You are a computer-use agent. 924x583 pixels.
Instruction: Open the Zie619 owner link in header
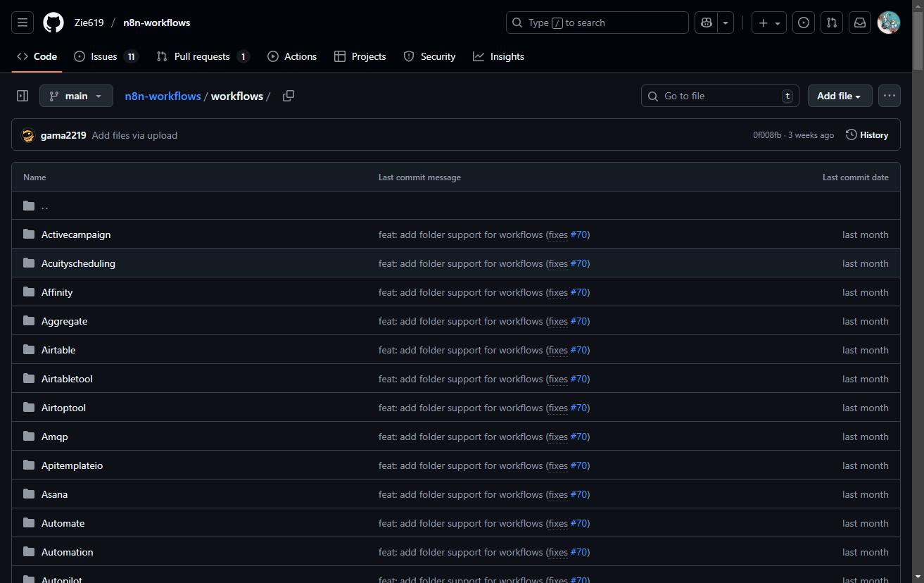coord(89,23)
